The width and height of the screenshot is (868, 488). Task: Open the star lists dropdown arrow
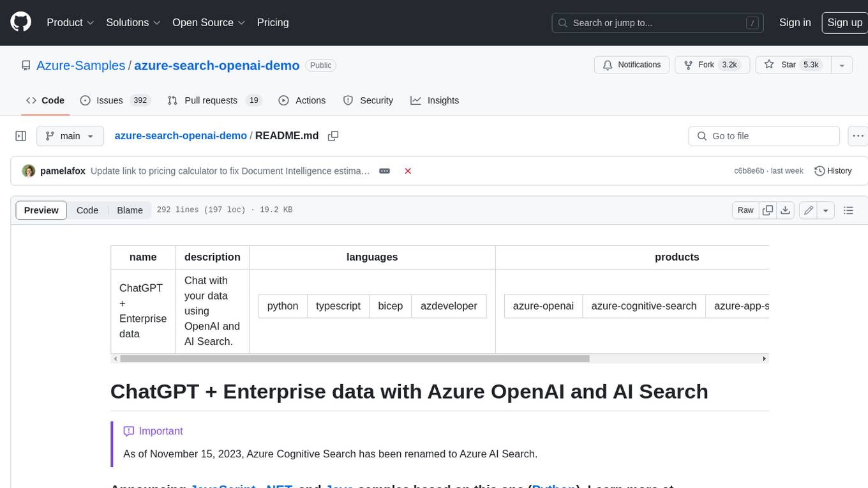(x=842, y=65)
